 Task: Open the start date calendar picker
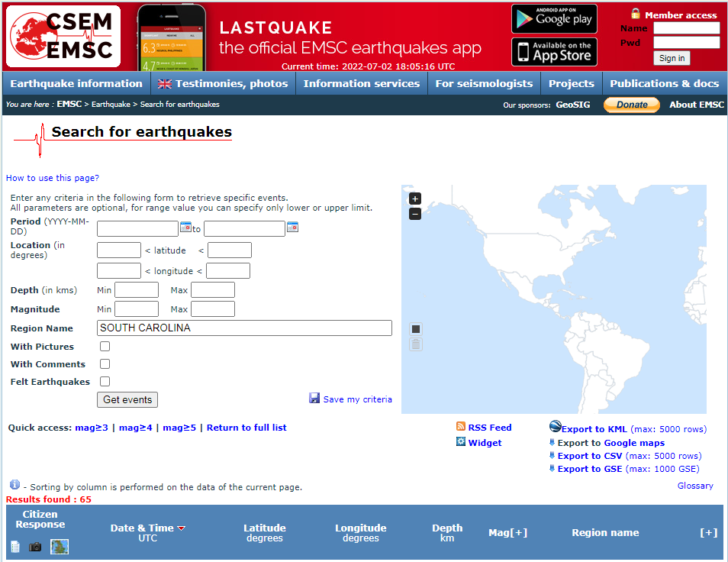(x=185, y=227)
